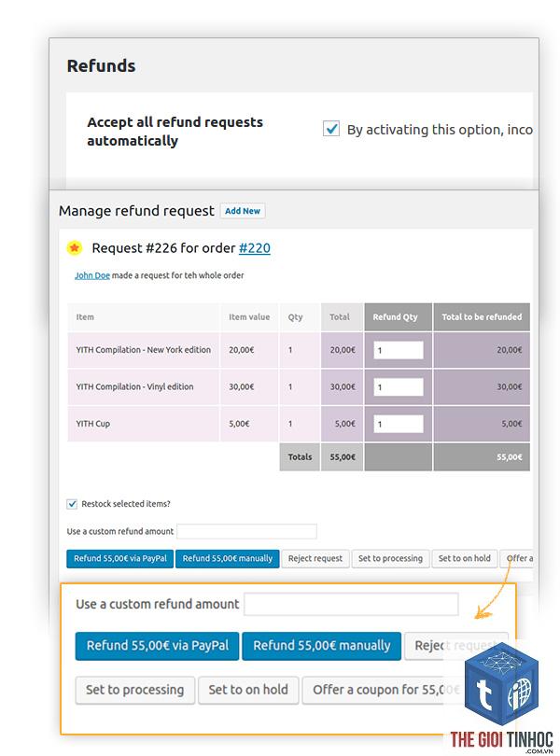Click Refund Qty field for YITH Cup

399,424
